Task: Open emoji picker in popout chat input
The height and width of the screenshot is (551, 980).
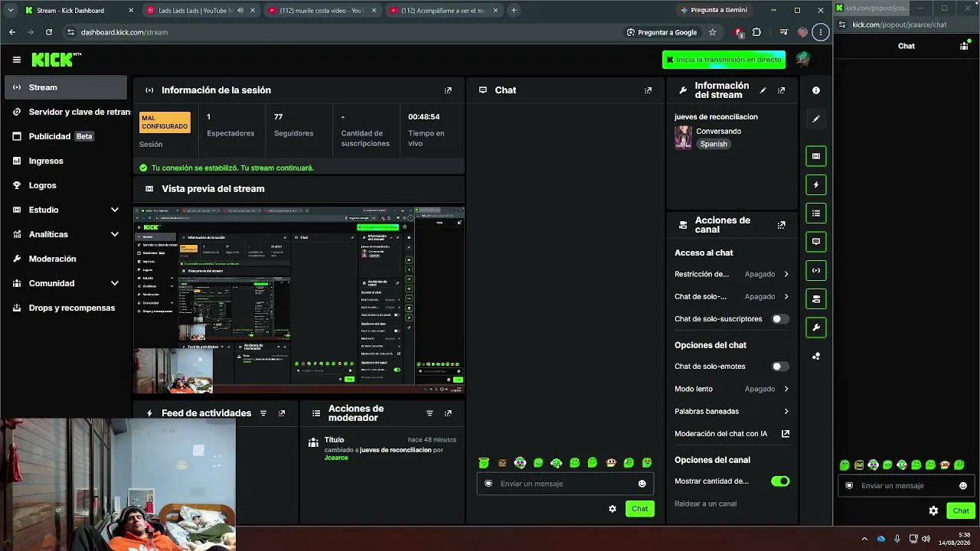Action: coord(963,485)
